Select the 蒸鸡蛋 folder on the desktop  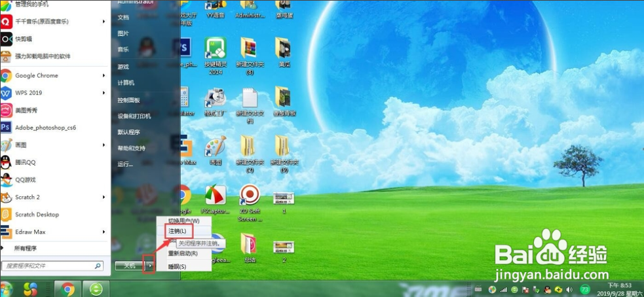click(x=283, y=10)
